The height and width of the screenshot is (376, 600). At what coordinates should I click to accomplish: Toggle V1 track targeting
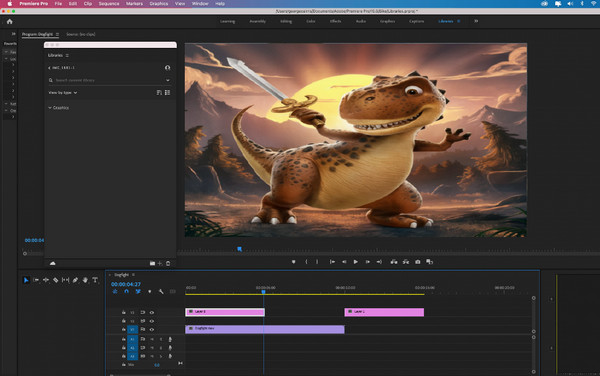[x=132, y=329]
